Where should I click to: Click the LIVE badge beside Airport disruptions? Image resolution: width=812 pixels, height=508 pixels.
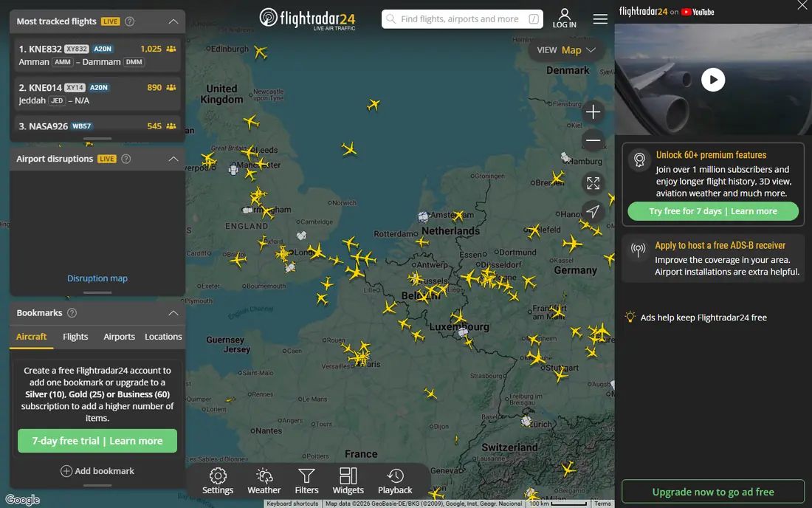click(107, 159)
